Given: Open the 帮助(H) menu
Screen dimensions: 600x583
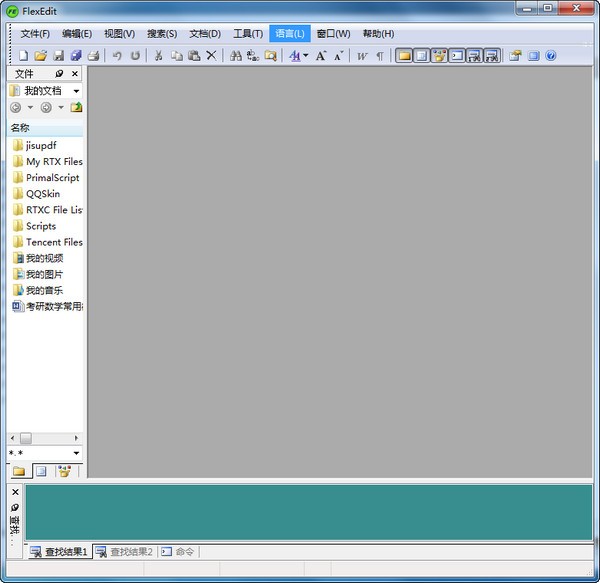Looking at the screenshot, I should (378, 34).
